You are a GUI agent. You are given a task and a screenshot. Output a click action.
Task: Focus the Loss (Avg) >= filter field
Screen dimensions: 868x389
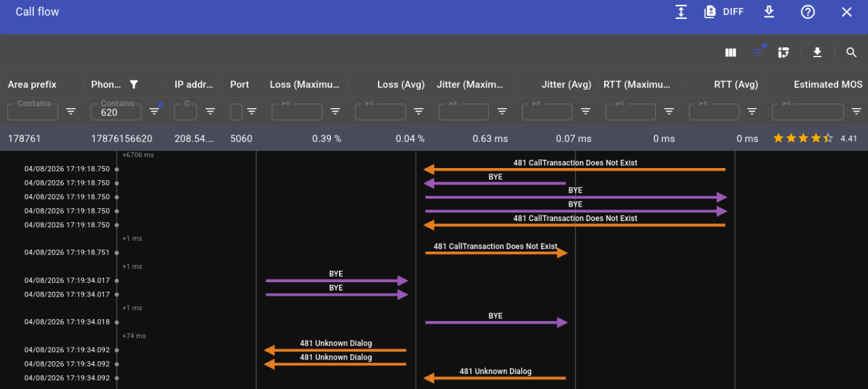point(381,112)
